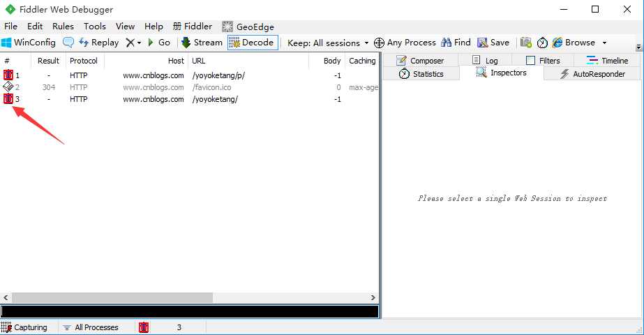Sort by Host column header
644x335 pixels.
tap(147, 61)
